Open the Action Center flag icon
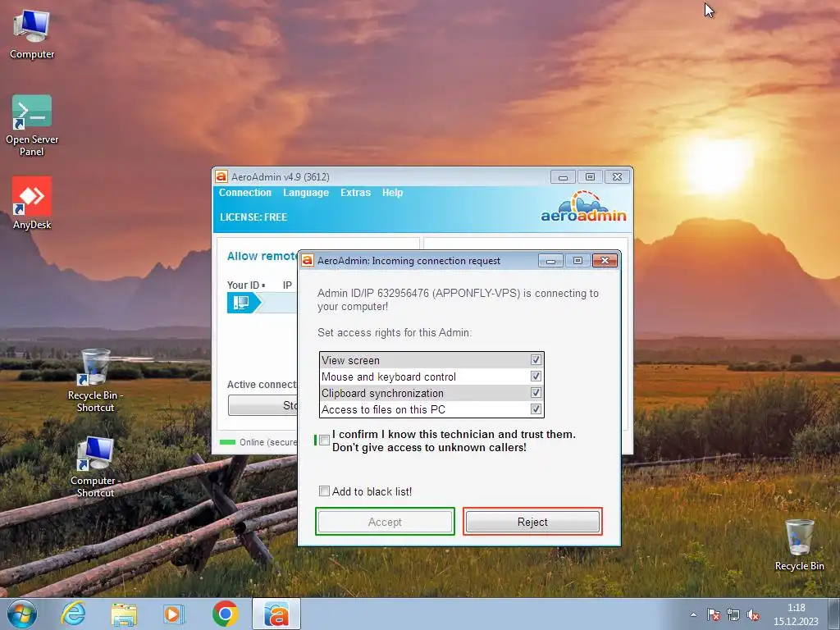This screenshot has width=840, height=630. [x=713, y=615]
